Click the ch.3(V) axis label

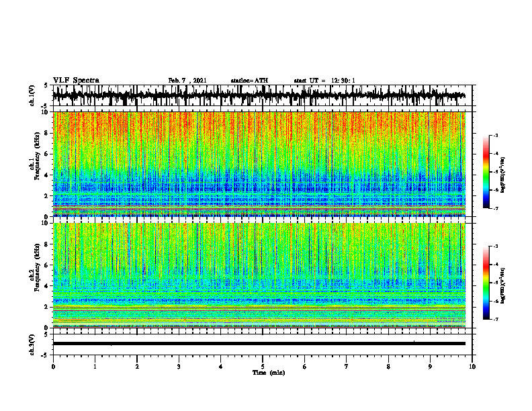[32, 345]
